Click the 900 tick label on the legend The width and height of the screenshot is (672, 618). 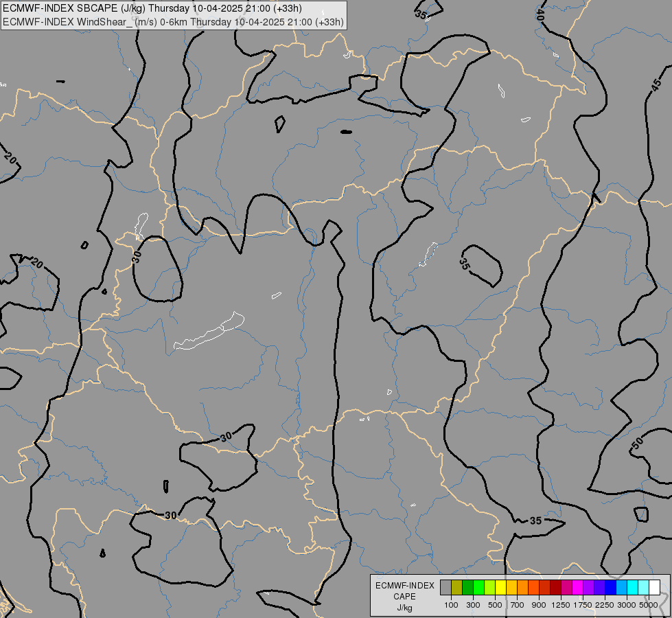point(539,605)
